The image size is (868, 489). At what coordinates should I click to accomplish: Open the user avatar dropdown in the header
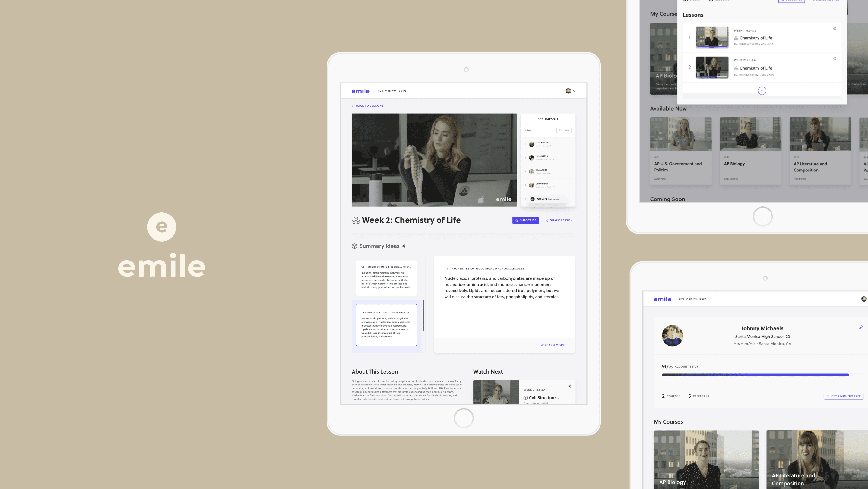(570, 91)
